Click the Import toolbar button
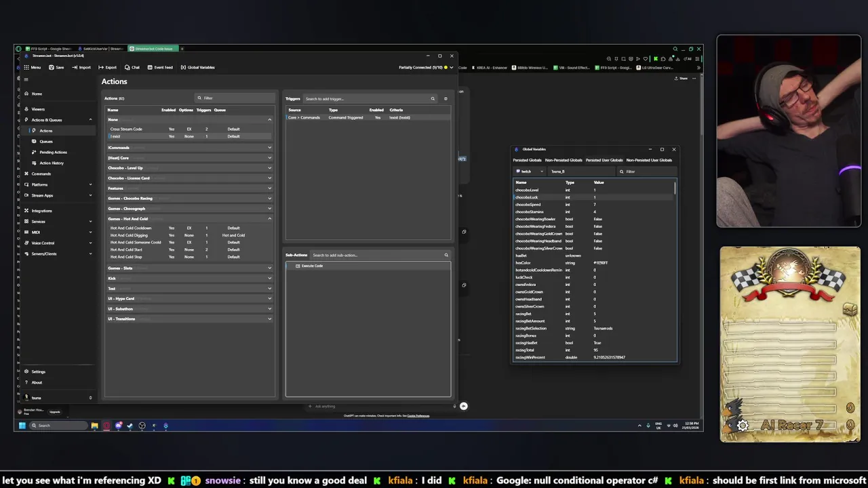Image resolution: width=868 pixels, height=488 pixels. click(81, 67)
